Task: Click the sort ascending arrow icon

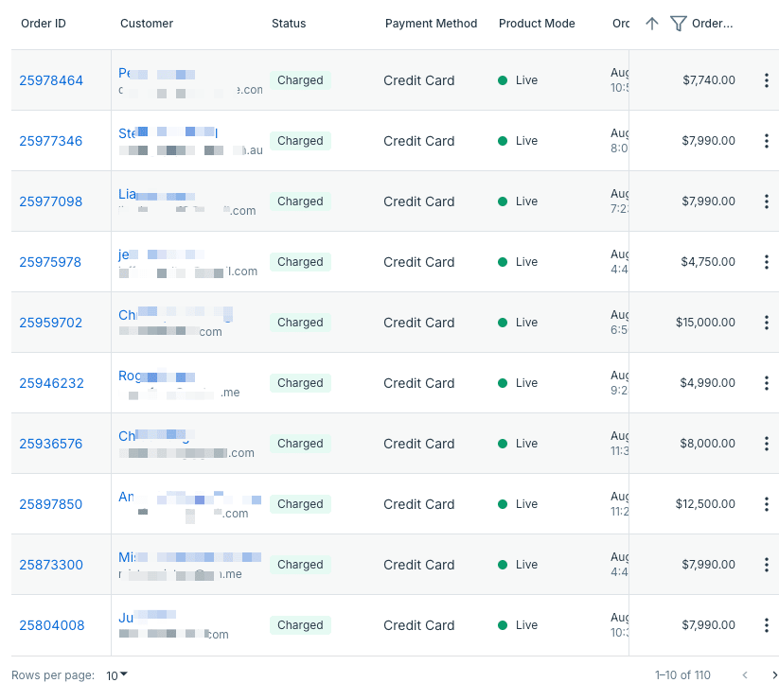Action: pos(652,24)
